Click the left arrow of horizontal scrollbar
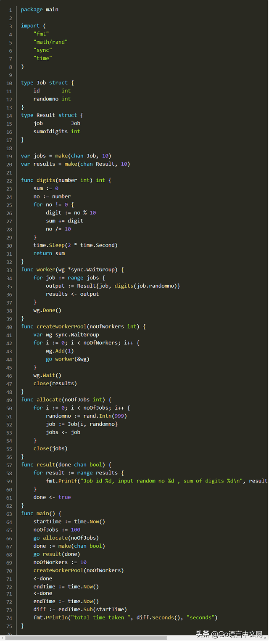 coord(3,638)
